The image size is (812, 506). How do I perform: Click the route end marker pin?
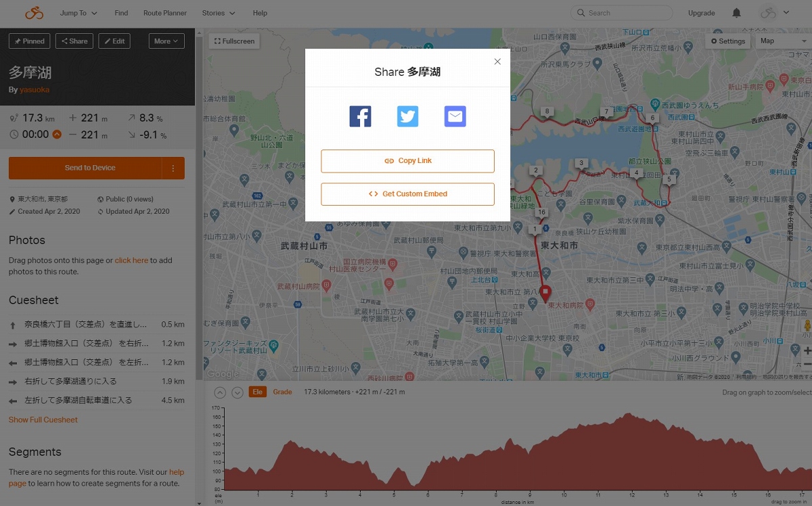tap(545, 293)
